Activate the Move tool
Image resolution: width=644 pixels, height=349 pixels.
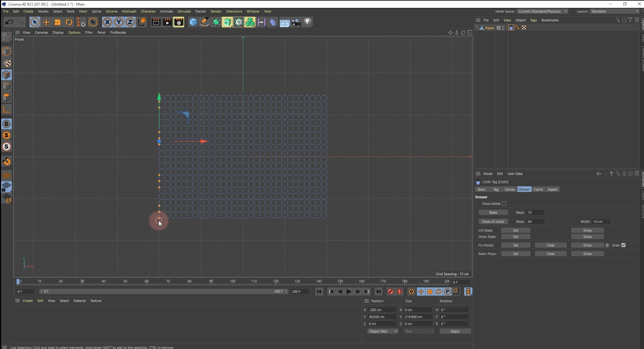click(46, 22)
